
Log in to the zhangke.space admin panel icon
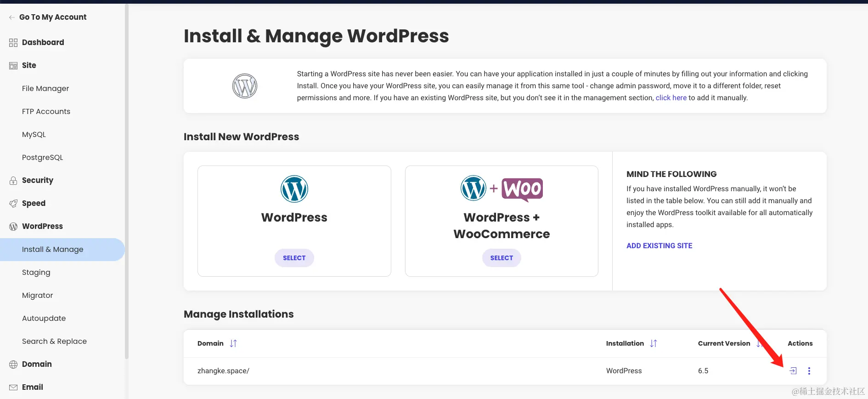click(793, 371)
